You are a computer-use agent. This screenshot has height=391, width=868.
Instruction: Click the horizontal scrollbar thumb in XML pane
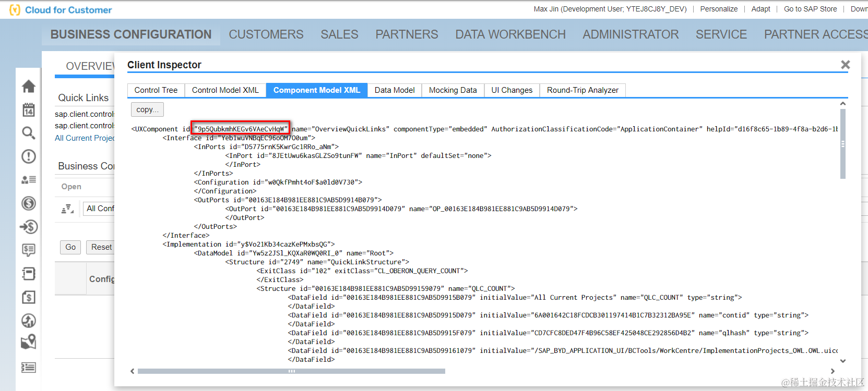point(291,371)
